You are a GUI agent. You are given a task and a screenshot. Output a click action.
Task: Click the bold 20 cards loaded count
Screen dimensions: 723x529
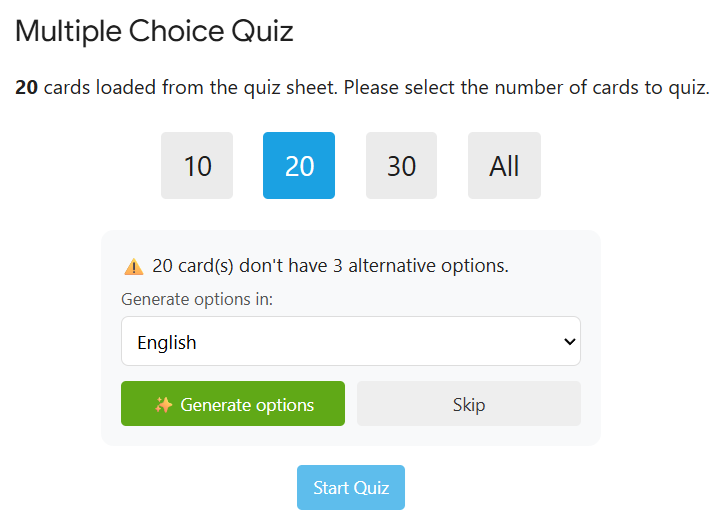pyautogui.click(x=26, y=88)
